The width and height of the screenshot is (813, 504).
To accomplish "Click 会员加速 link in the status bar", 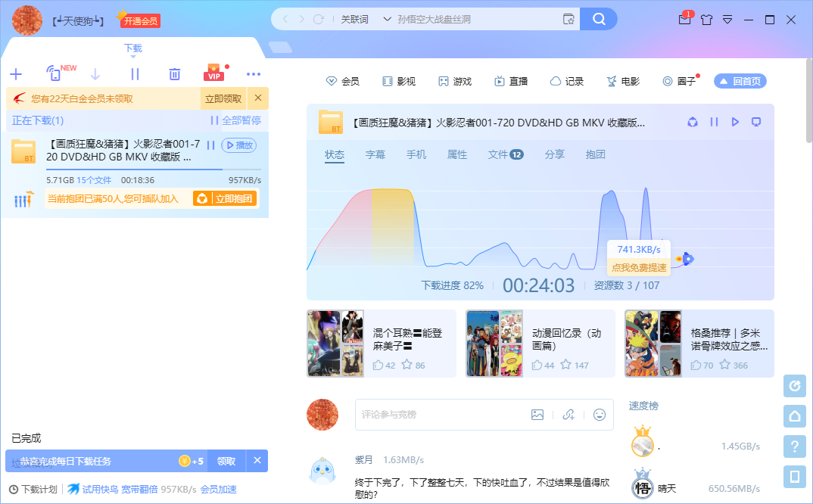I will click(218, 490).
